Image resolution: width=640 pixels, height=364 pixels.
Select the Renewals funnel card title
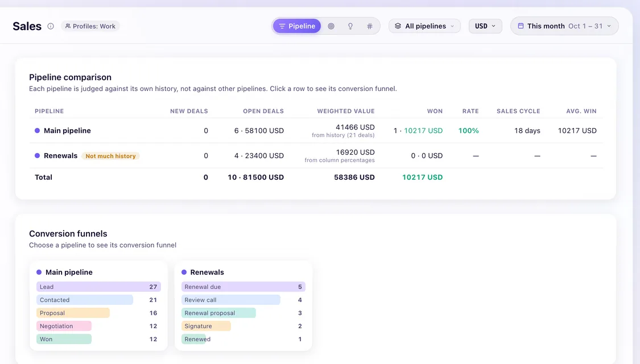[207, 272]
